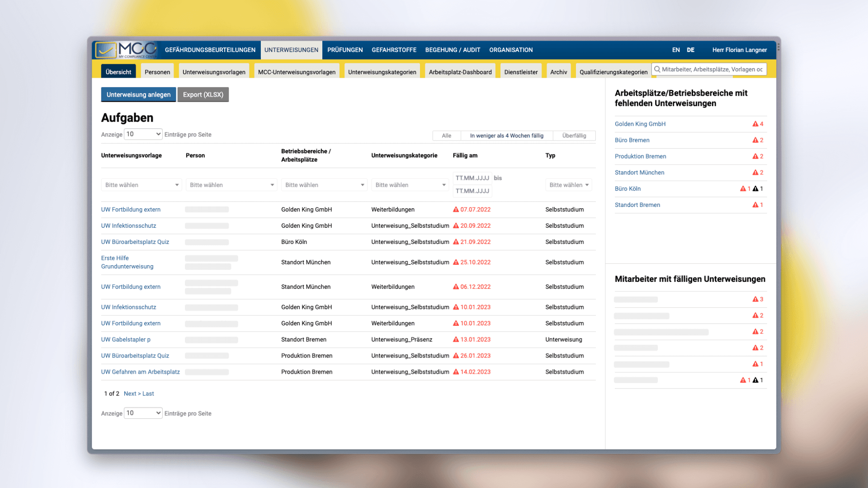Click the red warning icon beside Golden King GmbH
Image resolution: width=868 pixels, height=488 pixels.
coord(755,124)
